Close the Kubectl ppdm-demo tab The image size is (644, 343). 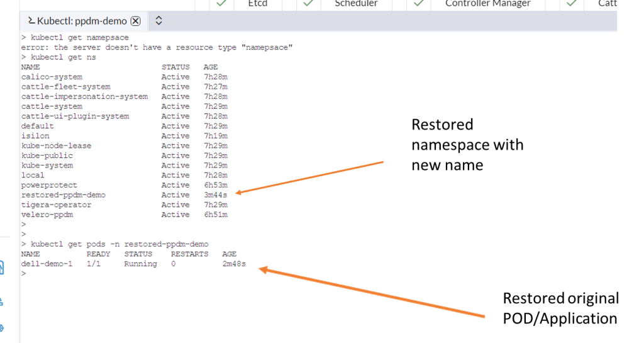(135, 21)
